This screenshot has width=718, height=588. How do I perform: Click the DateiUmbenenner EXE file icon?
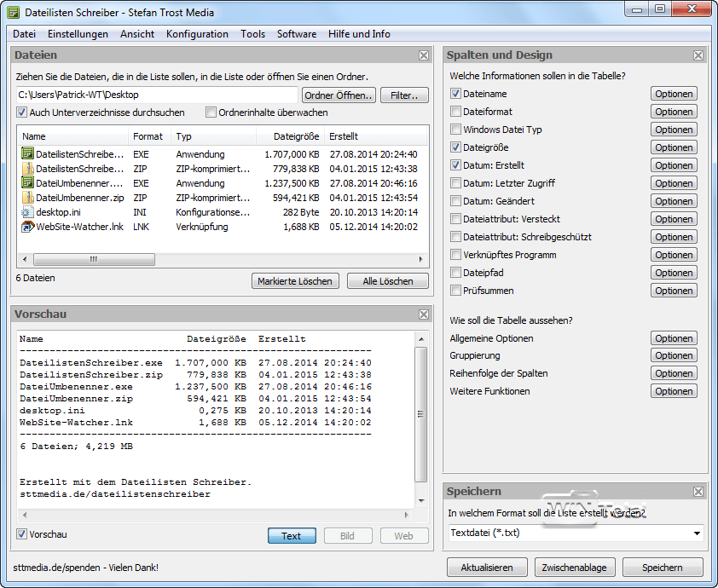tap(27, 182)
